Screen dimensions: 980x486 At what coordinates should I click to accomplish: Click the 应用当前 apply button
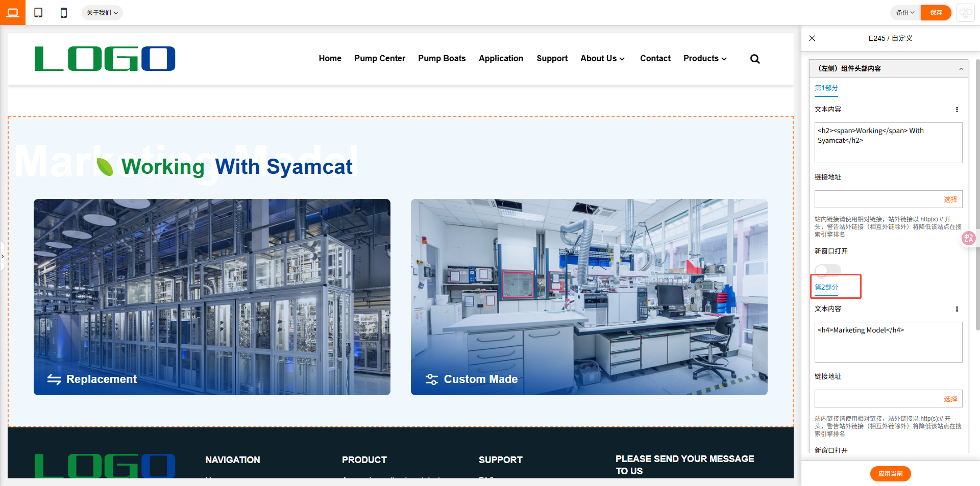tap(890, 474)
